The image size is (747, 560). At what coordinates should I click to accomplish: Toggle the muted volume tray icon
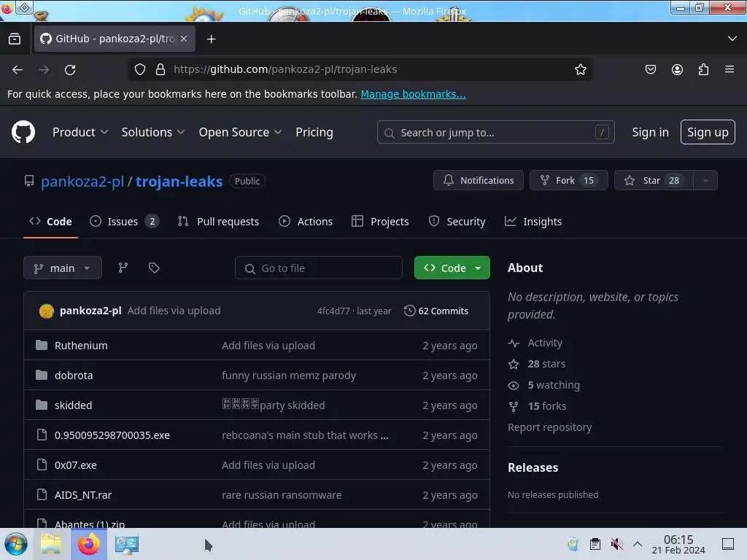(616, 544)
